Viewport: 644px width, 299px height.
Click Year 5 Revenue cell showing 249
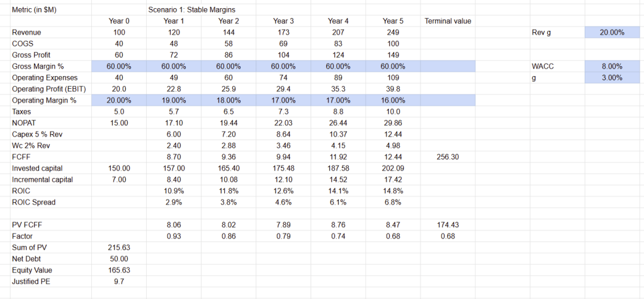tap(393, 32)
